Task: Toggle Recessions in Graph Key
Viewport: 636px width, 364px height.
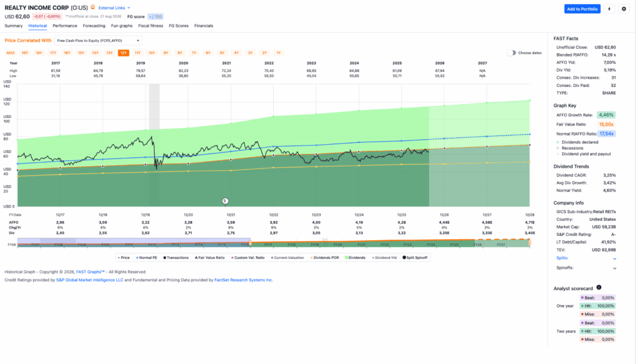Action: coord(570,148)
